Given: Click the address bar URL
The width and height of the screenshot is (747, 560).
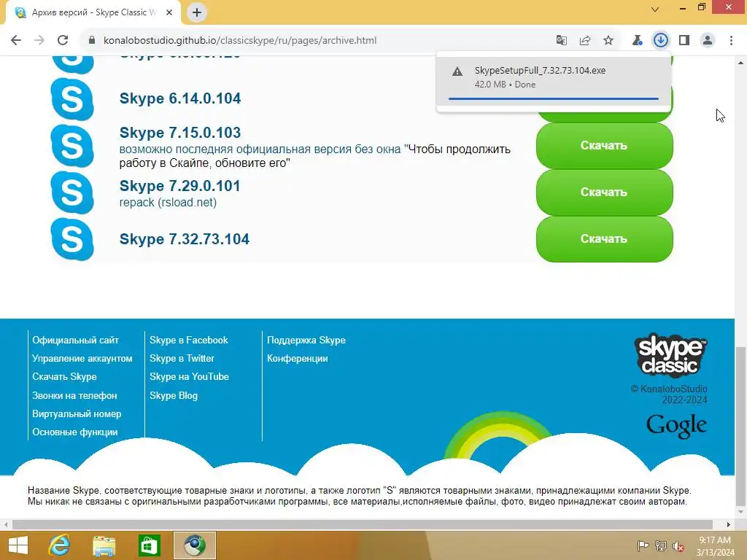Looking at the screenshot, I should tap(240, 41).
